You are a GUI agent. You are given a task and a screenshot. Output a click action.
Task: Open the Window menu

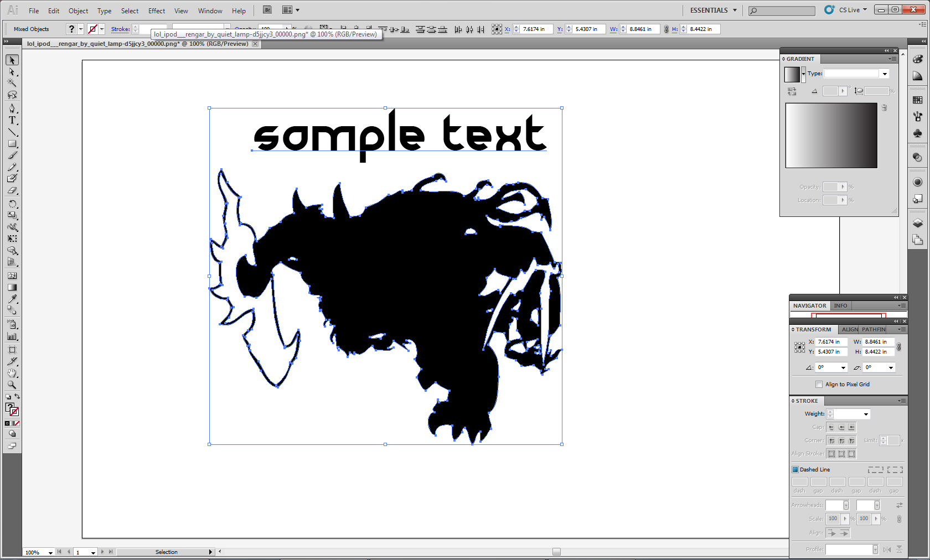(210, 11)
